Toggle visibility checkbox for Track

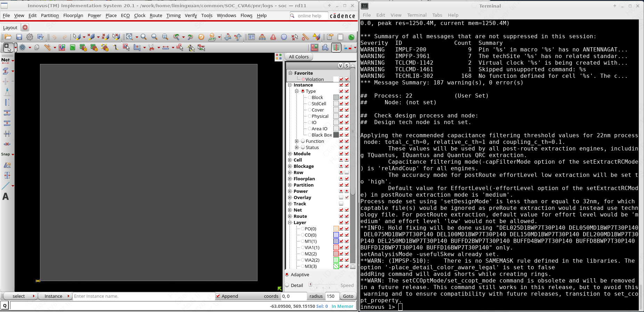[x=341, y=204]
